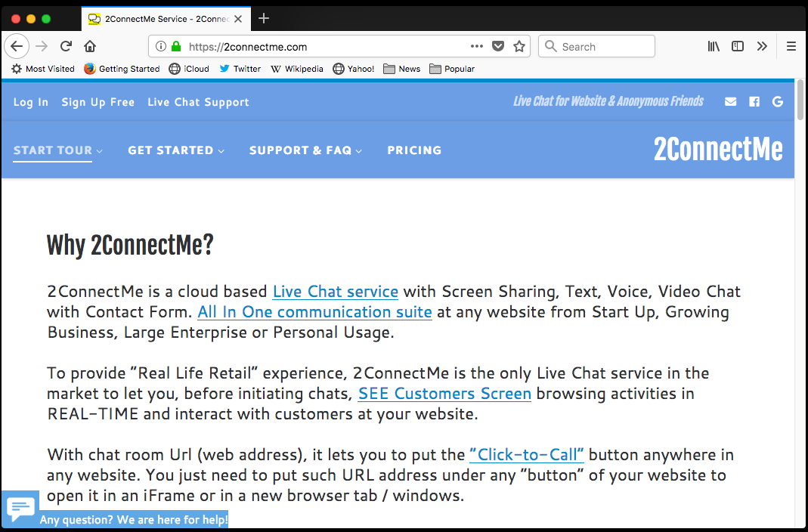Expand the SUPPORT & FAQ menu
The width and height of the screenshot is (808, 532).
(x=305, y=150)
